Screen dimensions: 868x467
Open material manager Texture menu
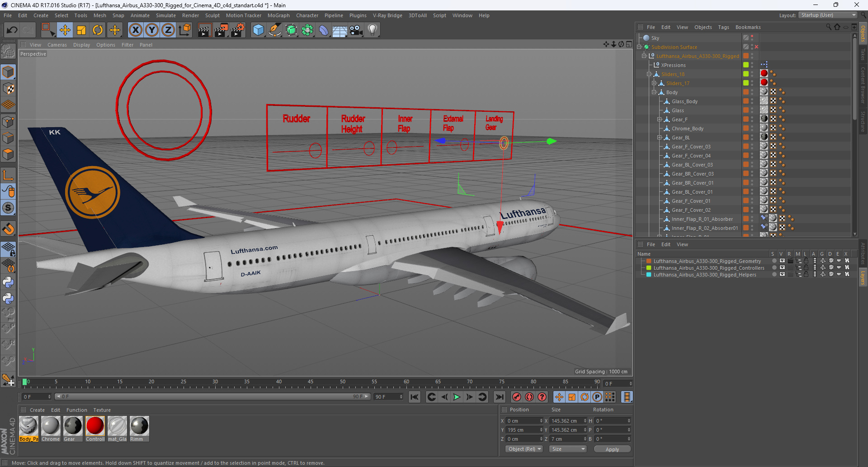[x=102, y=410]
